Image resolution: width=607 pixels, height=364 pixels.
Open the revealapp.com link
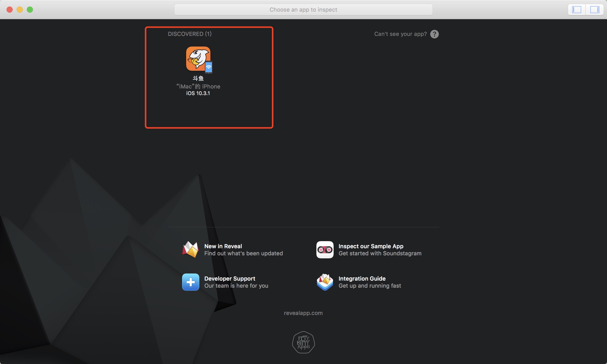point(303,313)
